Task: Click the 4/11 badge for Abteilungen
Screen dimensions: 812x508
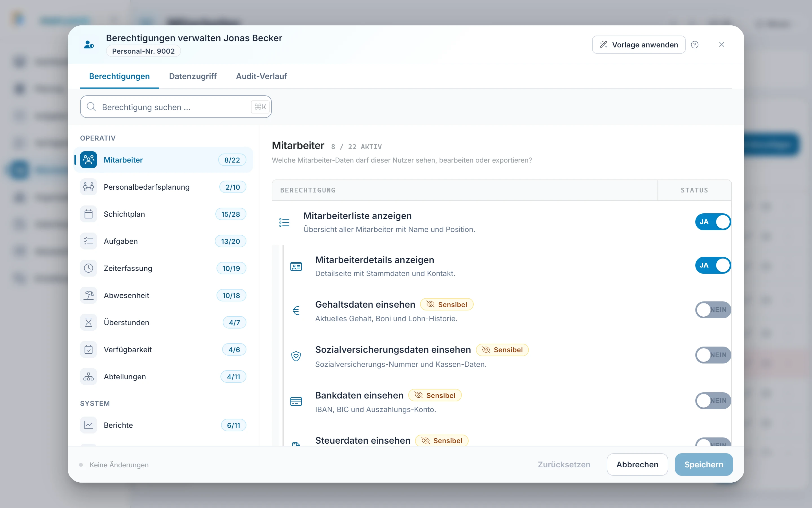Action: click(233, 377)
